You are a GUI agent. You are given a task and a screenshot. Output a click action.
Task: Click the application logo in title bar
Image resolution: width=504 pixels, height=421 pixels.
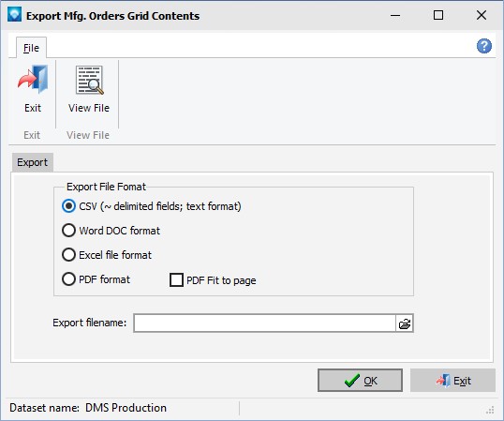tap(14, 15)
